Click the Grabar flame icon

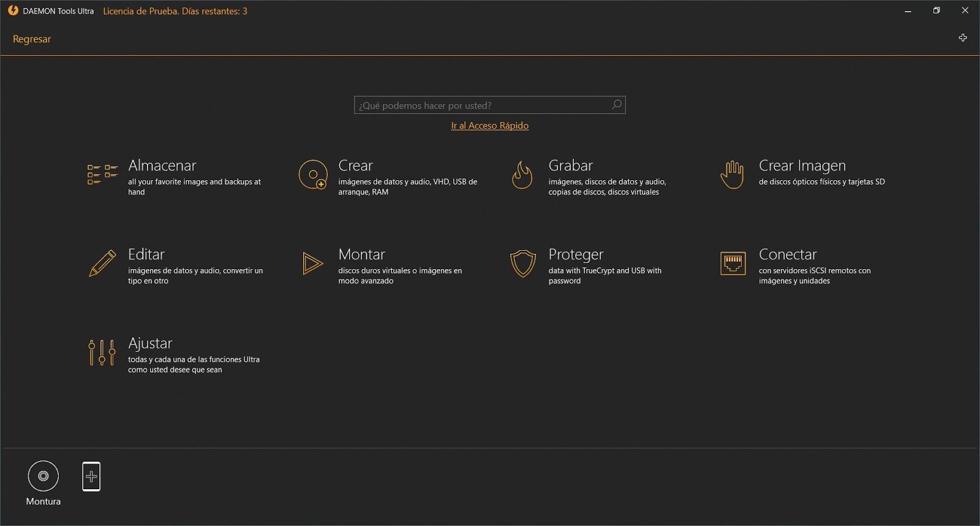point(522,175)
